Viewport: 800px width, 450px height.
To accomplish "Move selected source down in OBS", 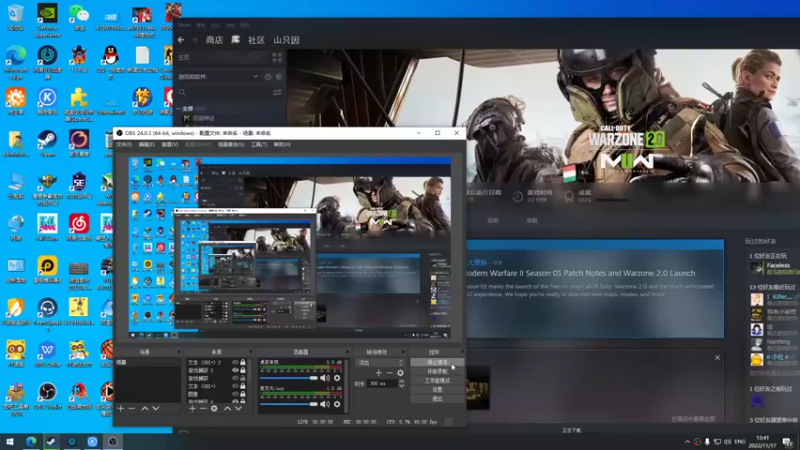I will point(238,409).
